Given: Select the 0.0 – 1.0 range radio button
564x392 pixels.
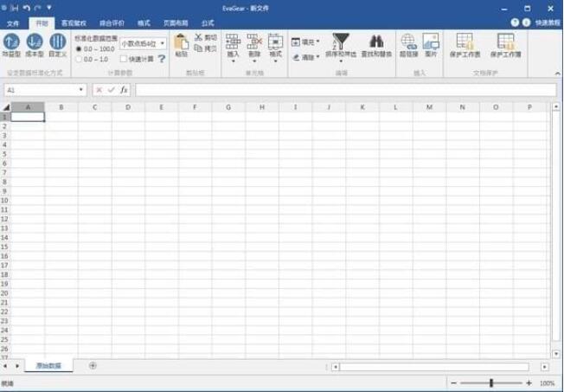Looking at the screenshot, I should (79, 59).
